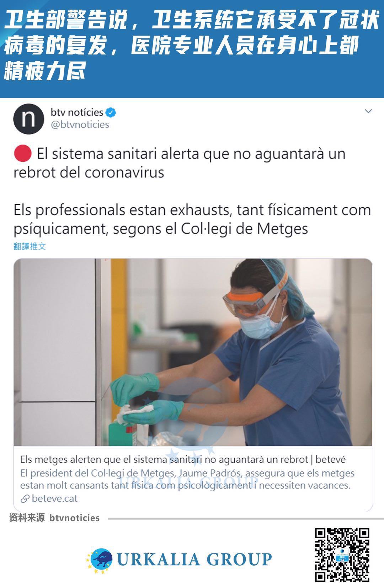The width and height of the screenshot is (384, 588).
Task: Click the Urkalia Group bull logo
Action: [100, 560]
